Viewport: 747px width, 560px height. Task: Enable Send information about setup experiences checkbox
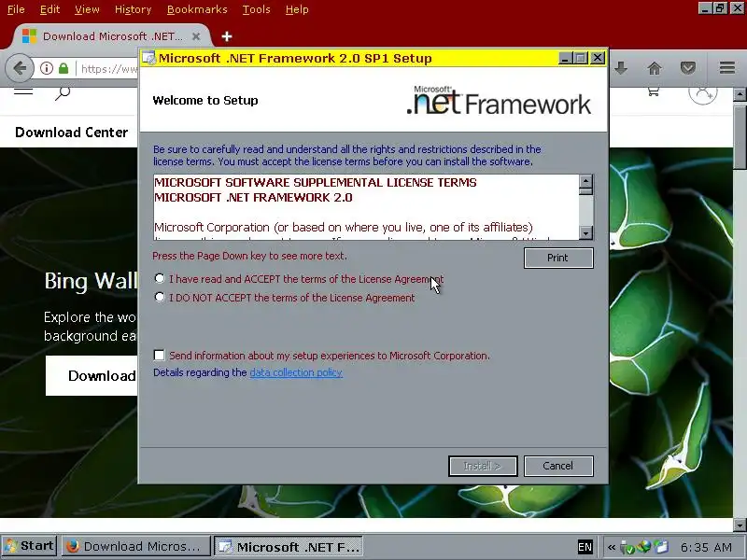point(159,356)
